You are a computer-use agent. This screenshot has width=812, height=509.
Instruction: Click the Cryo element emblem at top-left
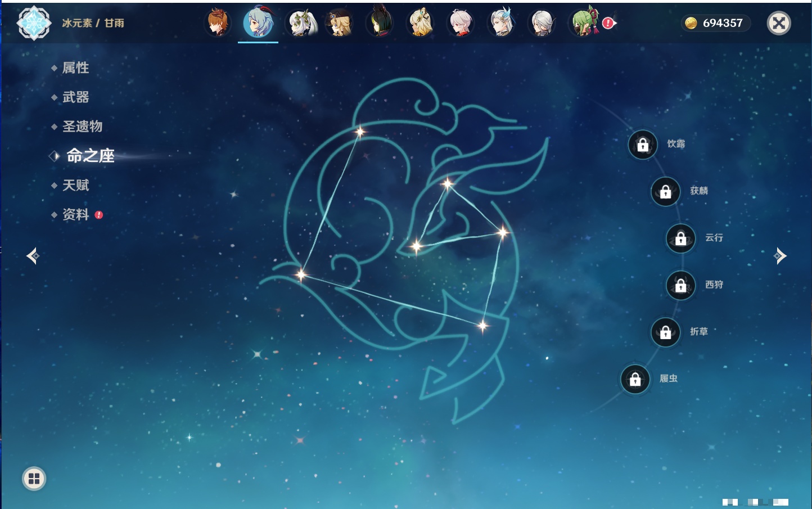click(34, 23)
